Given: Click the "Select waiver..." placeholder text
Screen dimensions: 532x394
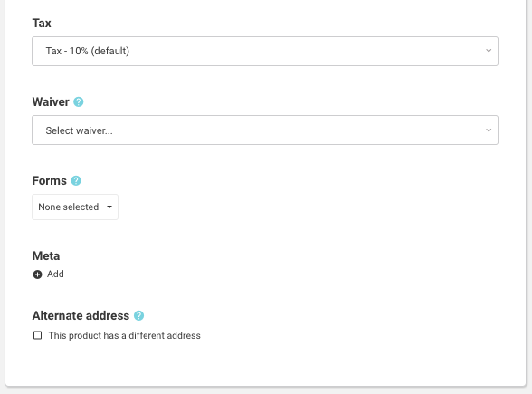Looking at the screenshot, I should (x=79, y=130).
